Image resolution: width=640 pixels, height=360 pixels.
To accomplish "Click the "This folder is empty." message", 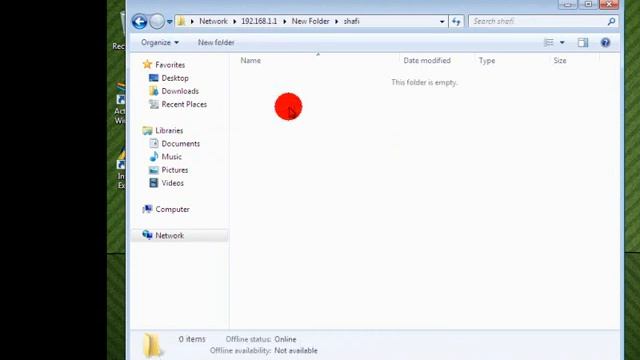I will tap(424, 82).
